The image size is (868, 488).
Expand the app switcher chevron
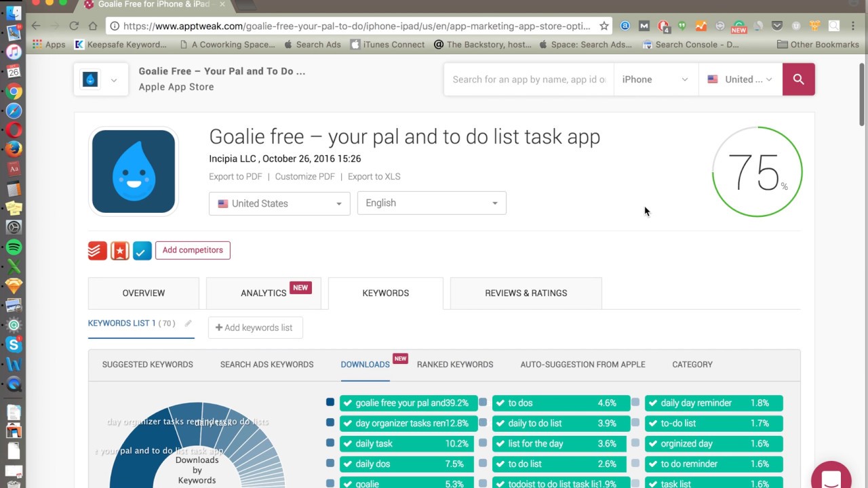tap(114, 80)
